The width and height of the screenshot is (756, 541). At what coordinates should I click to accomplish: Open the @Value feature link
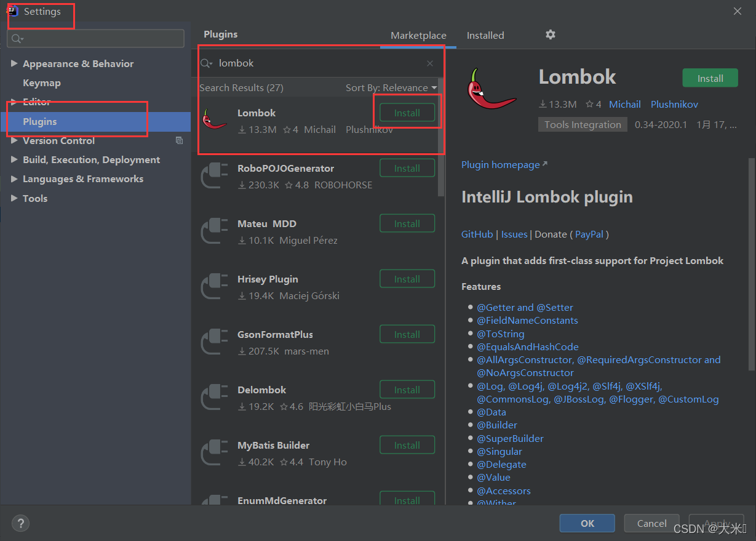494,478
